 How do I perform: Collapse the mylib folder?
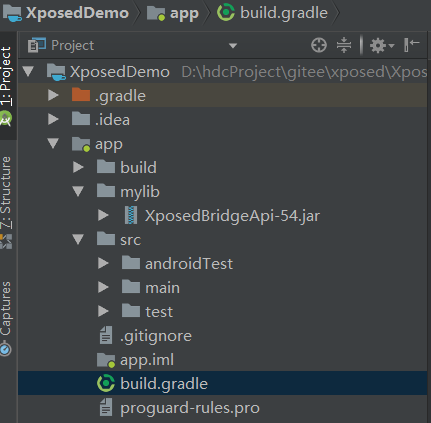[x=78, y=191]
